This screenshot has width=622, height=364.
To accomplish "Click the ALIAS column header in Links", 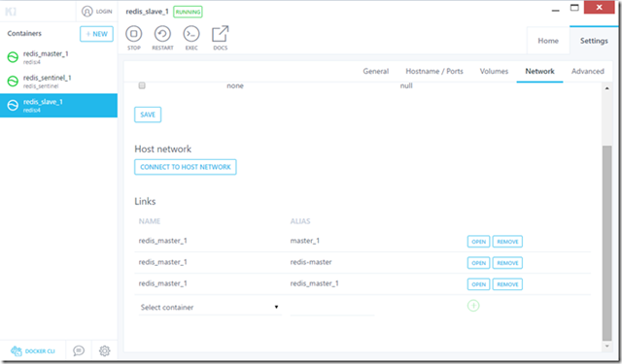I will (300, 221).
